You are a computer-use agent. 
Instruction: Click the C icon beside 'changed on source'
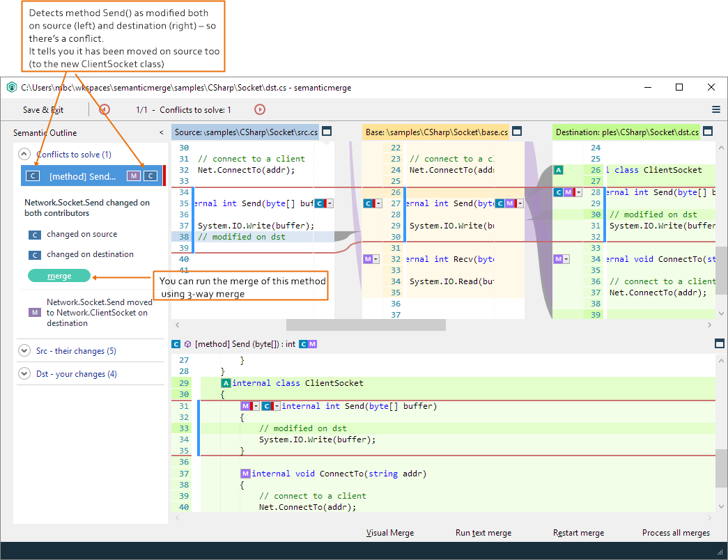[35, 235]
